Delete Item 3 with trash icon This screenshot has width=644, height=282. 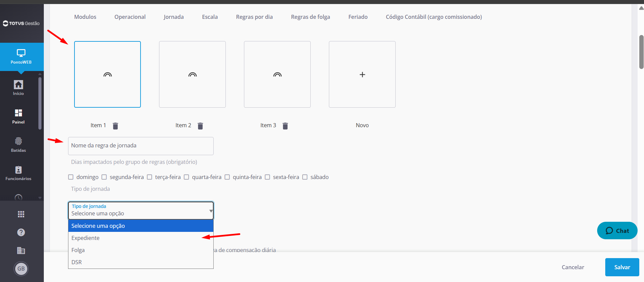pyautogui.click(x=285, y=126)
